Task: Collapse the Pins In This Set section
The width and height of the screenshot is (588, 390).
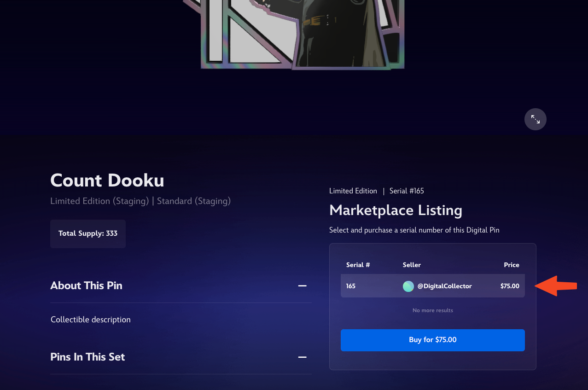Action: (302, 357)
